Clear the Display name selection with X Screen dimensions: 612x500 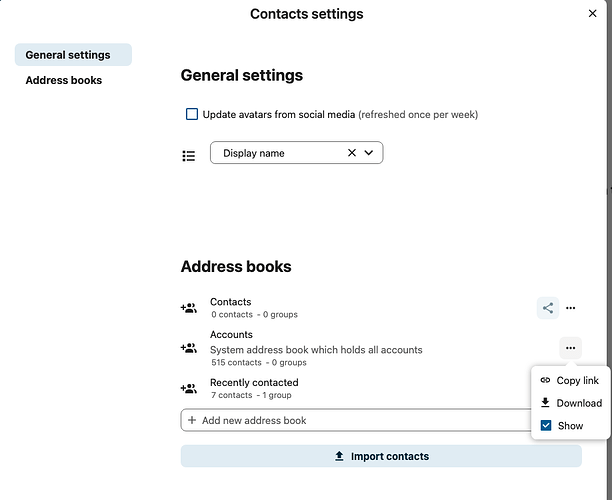click(352, 153)
